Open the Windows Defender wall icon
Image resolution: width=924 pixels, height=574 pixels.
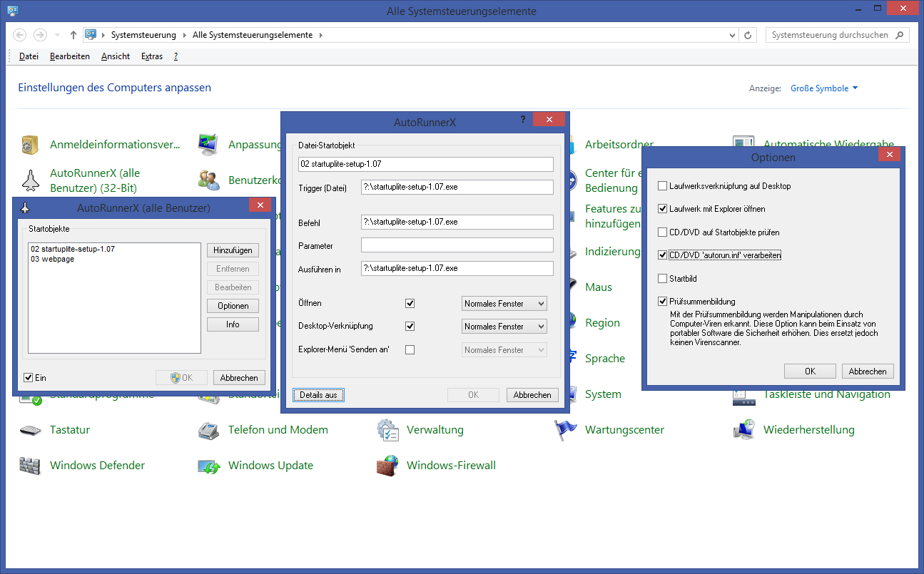[30, 466]
